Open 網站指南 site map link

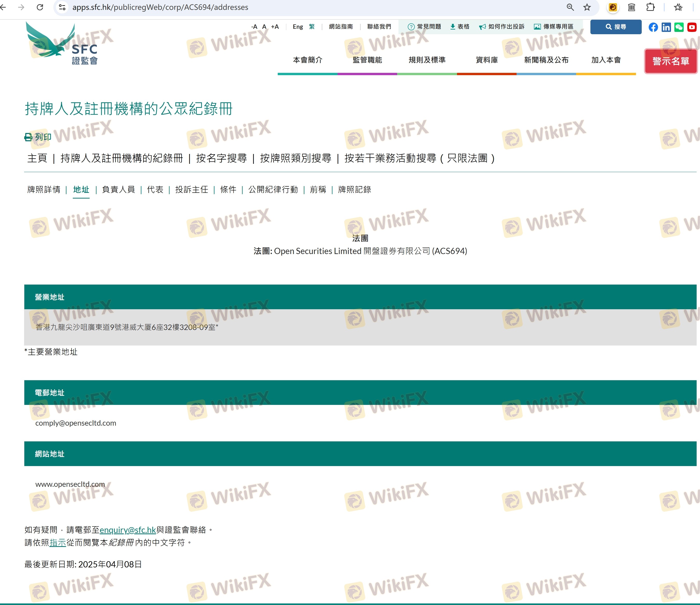(x=341, y=27)
